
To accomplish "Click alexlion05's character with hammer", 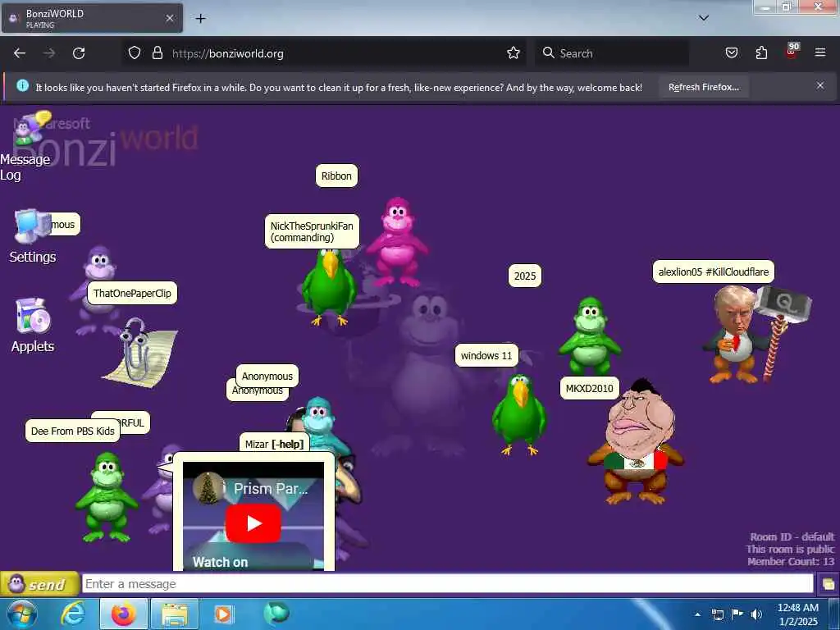I will tap(756, 333).
